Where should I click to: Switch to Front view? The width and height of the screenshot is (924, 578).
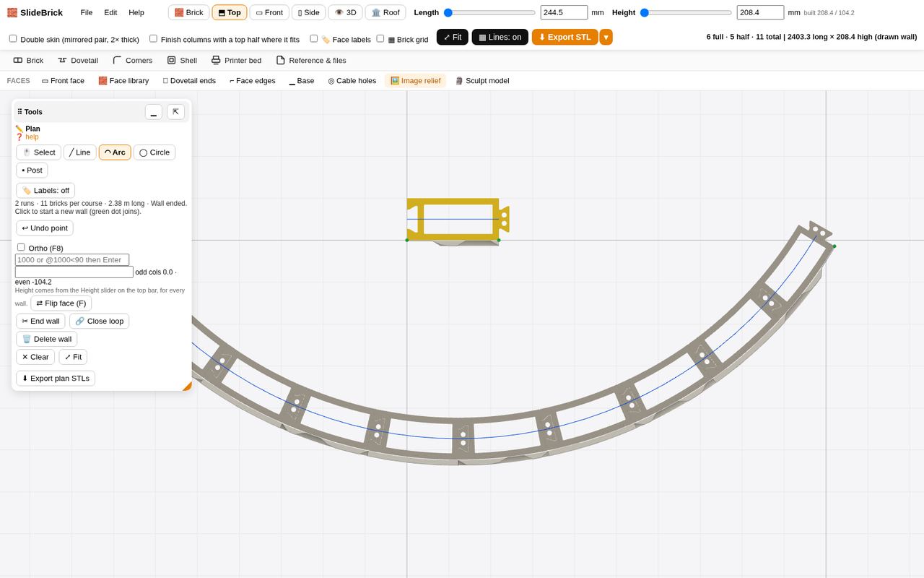(269, 12)
